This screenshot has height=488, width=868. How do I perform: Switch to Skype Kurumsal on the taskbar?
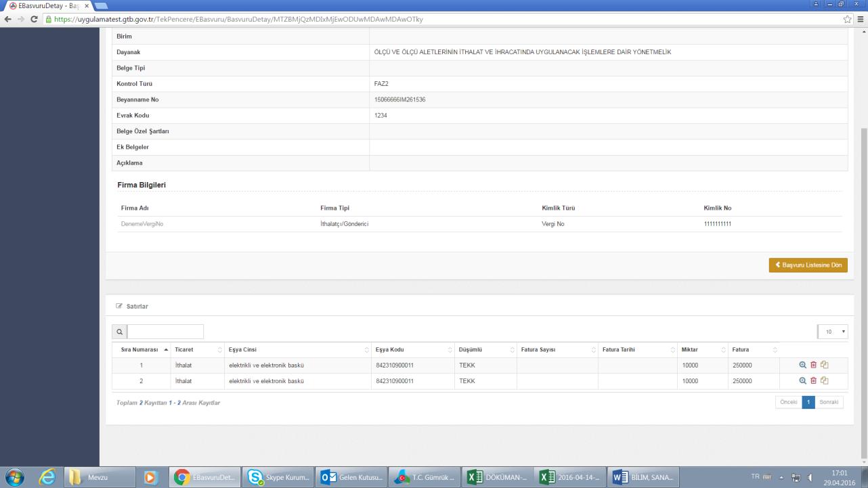point(278,477)
